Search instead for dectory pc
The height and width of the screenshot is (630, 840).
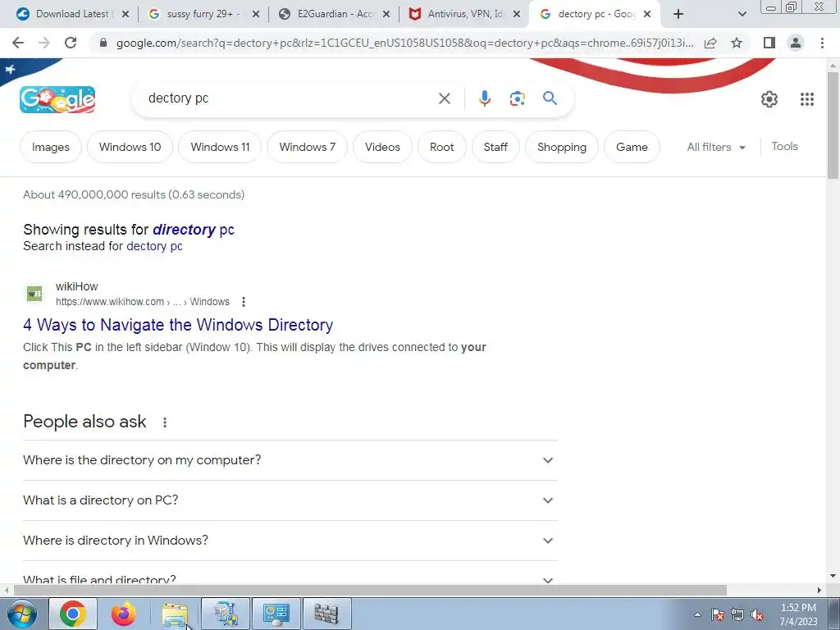154,246
